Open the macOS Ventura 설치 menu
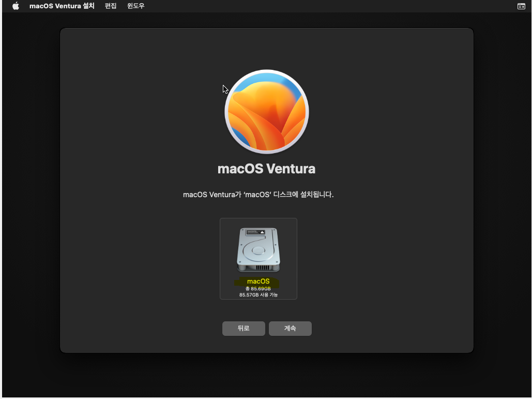 click(x=62, y=6)
